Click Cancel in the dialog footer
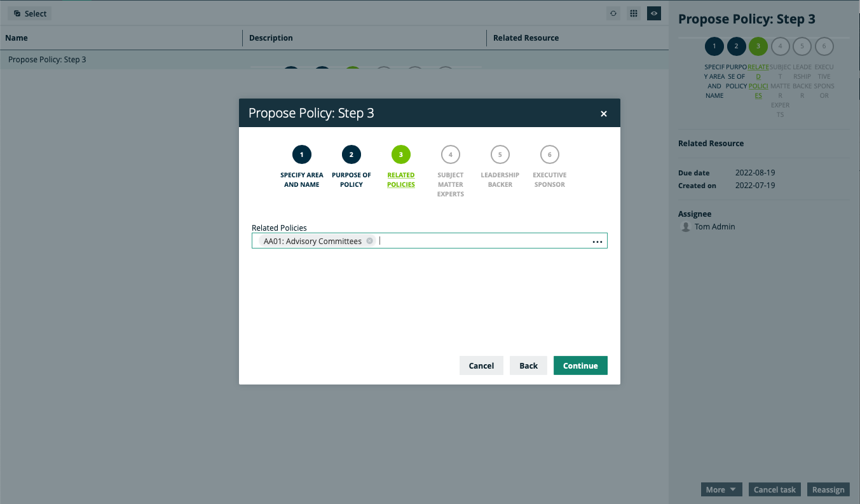Viewport: 860px width, 504px height. pos(481,365)
